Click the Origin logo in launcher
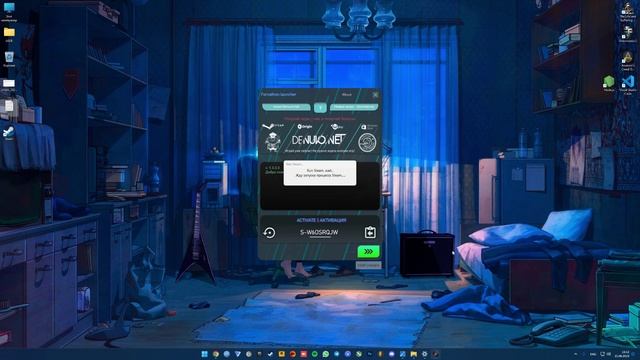Viewport: 640px width, 360px height. pos(305,127)
